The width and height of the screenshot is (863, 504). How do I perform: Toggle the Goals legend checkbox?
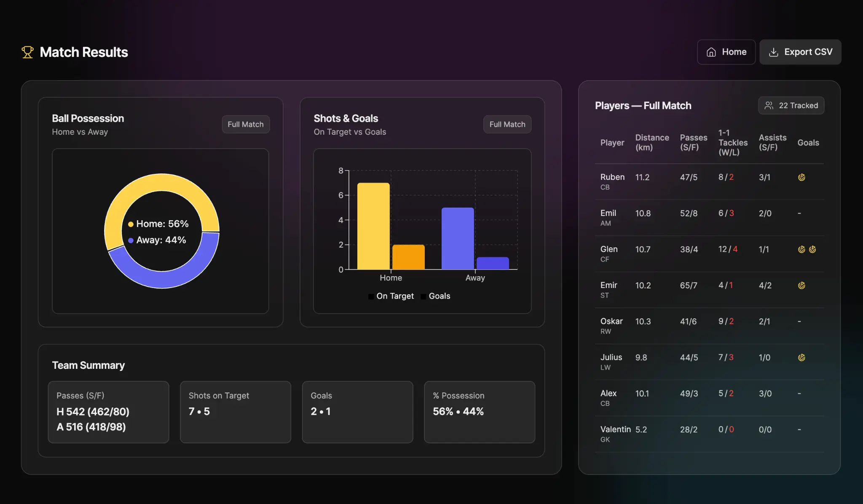[x=423, y=296]
